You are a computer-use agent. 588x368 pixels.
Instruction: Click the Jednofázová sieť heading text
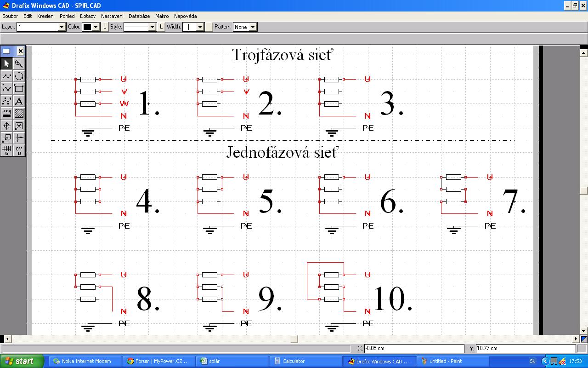[x=282, y=151]
